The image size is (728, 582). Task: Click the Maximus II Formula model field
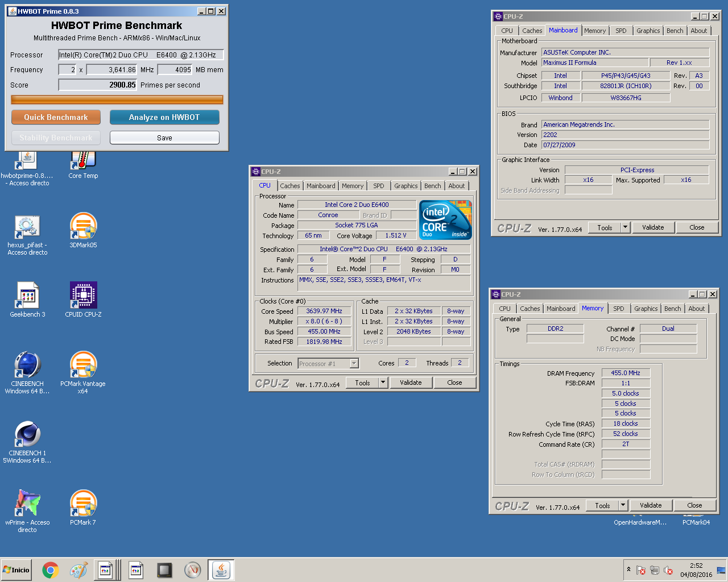[595, 63]
